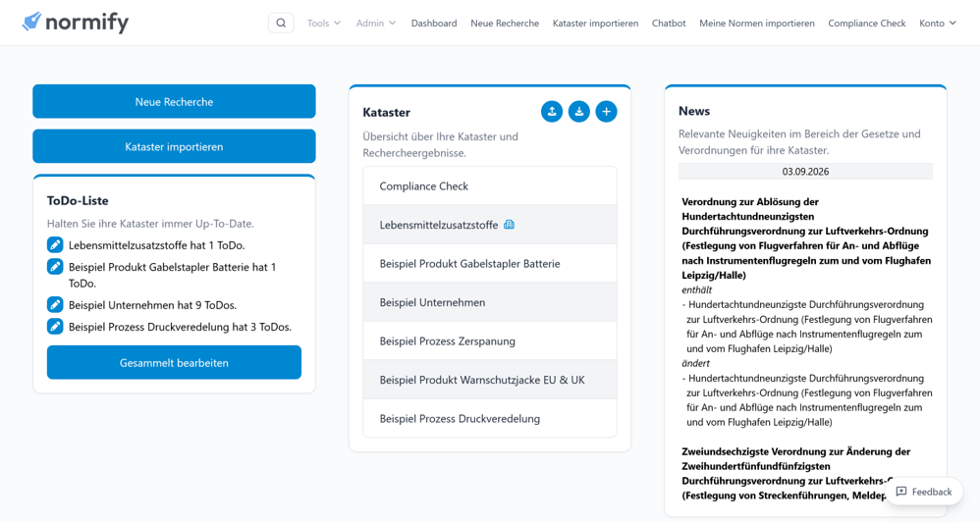This screenshot has height=522, width=980.
Task: Open Beispiel Produkt Gabelstapler Batterie Kataster row
Action: tap(489, 264)
